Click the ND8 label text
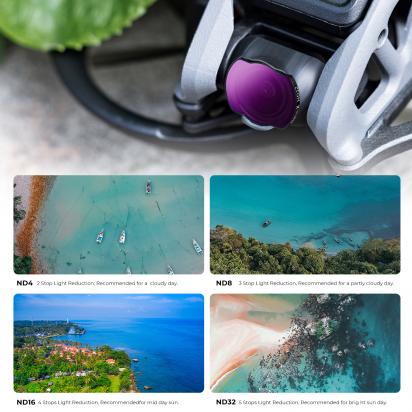This screenshot has width=412, height=412. (x=224, y=283)
